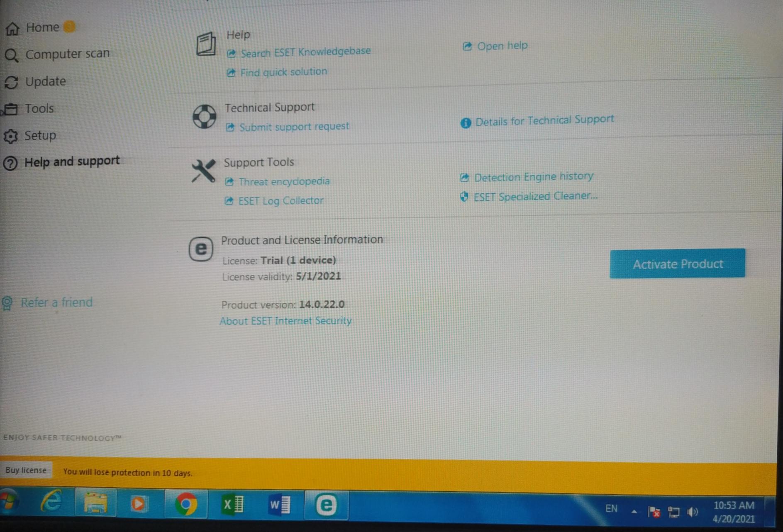
Task: Click the Help book icon
Action: tap(206, 44)
